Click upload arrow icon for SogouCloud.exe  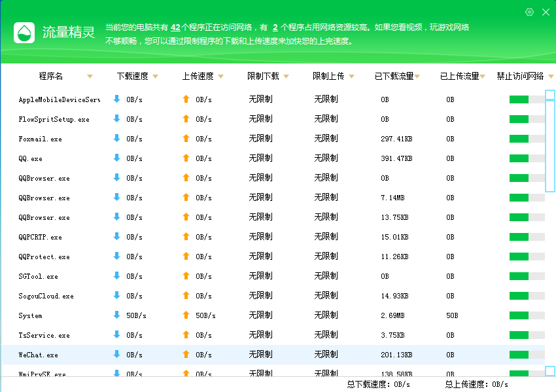coord(186,296)
